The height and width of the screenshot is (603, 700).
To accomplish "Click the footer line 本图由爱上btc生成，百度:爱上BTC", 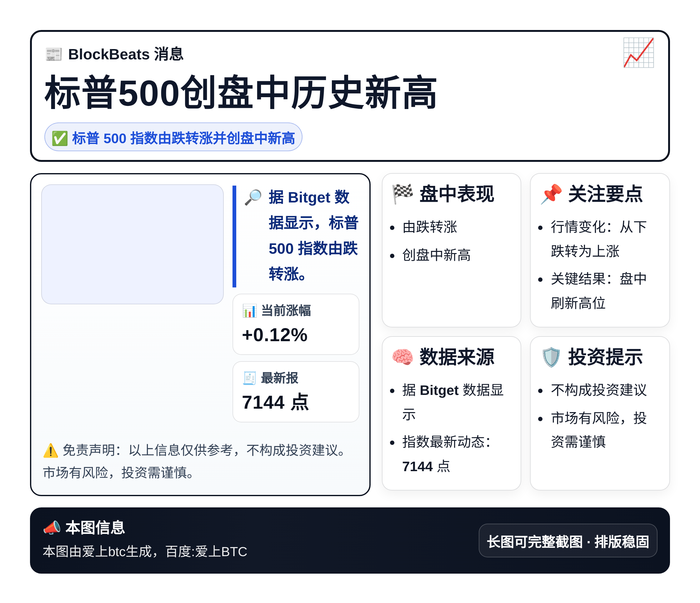I will (145, 552).
